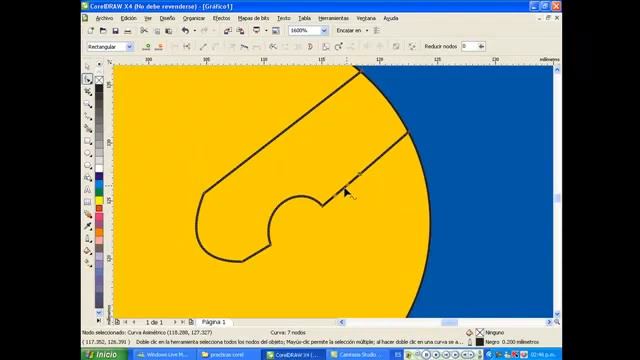Viewport: 640px width, 360px height.
Task: Select the Freehand tool in toolbox
Action: click(87, 116)
